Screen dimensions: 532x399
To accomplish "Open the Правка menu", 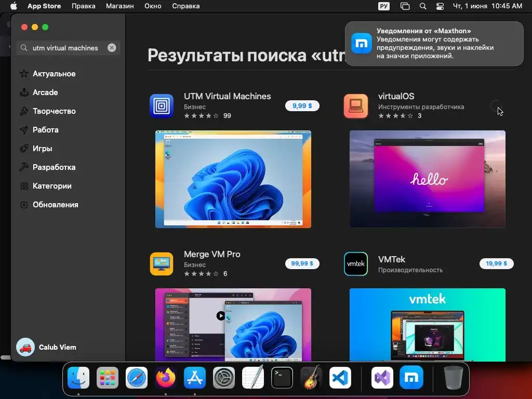I will click(84, 6).
